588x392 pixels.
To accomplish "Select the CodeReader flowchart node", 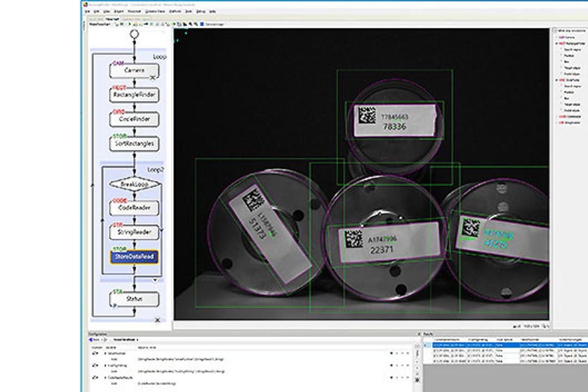I will point(134,208).
